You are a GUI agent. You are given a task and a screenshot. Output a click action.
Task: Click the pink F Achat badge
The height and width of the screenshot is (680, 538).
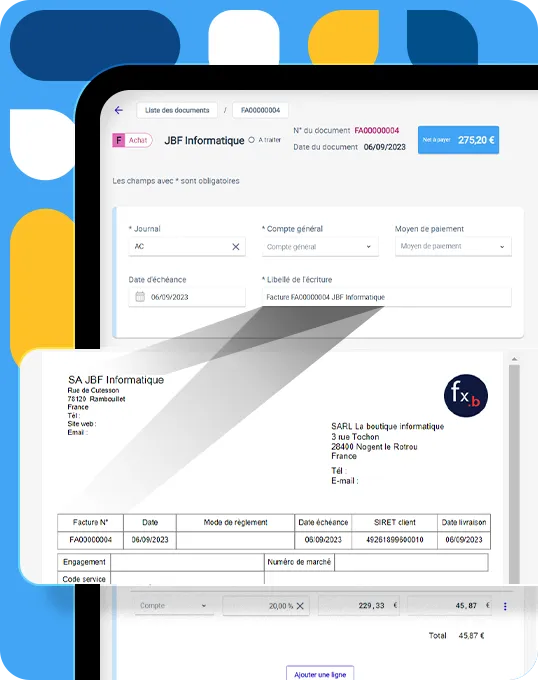point(132,140)
